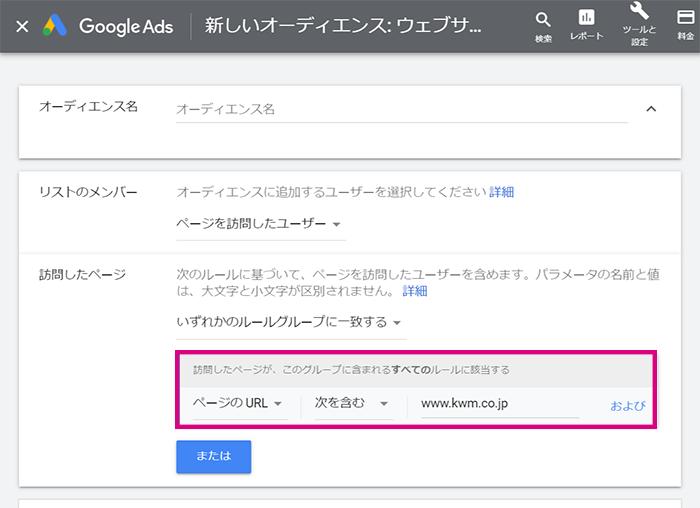Collapse the audience name section chevron
The width and height of the screenshot is (700, 508).
651,109
